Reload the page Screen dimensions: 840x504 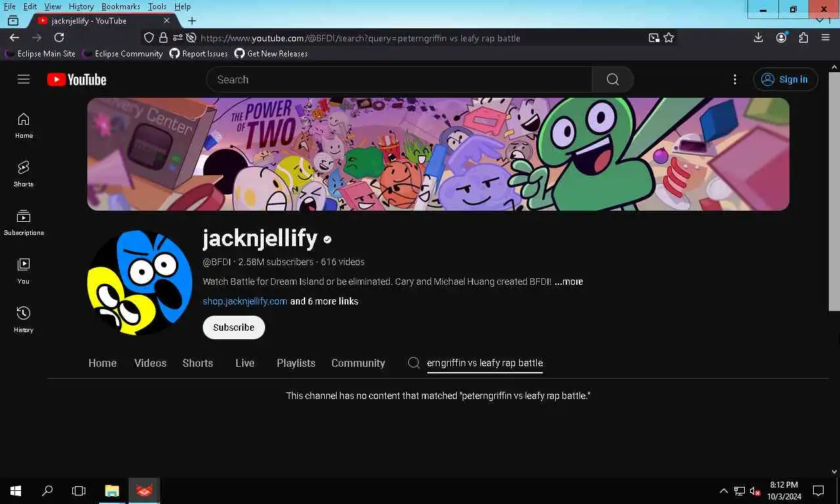click(x=59, y=38)
